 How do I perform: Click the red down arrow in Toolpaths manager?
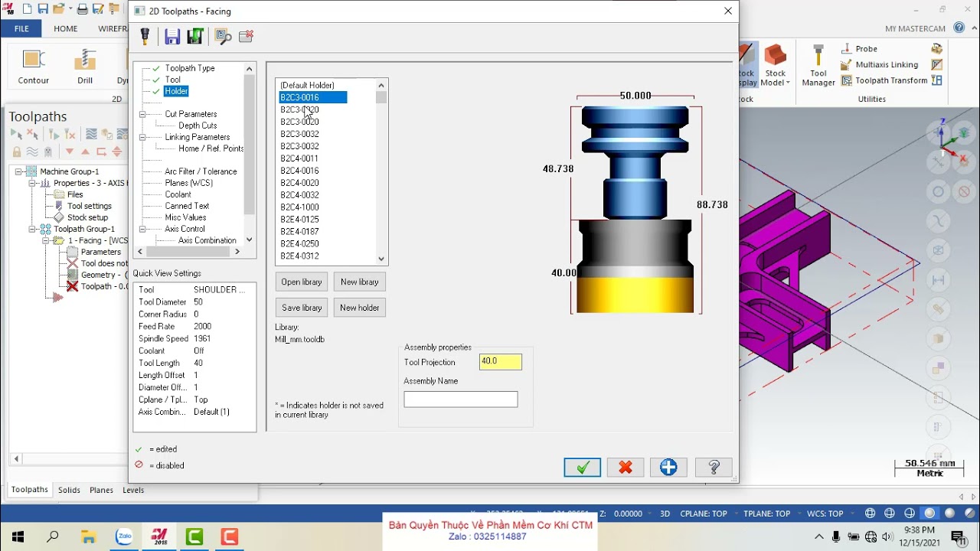[70, 152]
